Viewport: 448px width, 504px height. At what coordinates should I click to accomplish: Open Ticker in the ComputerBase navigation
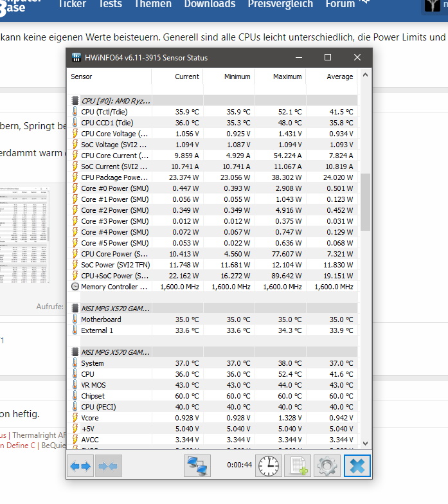[x=72, y=4]
